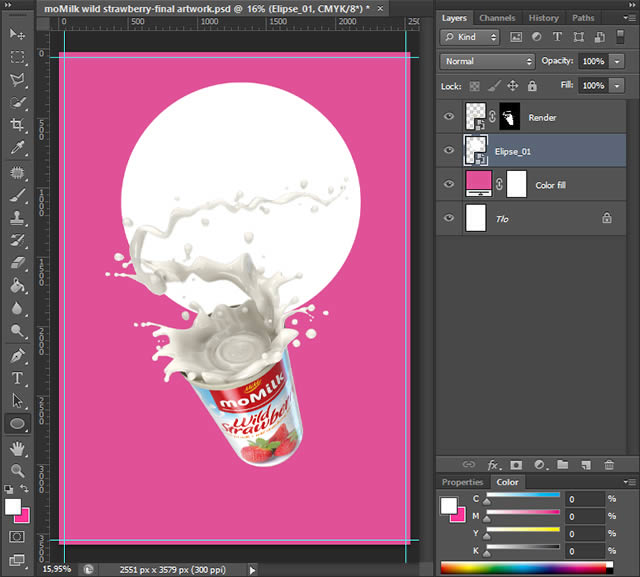The height and width of the screenshot is (577, 640).
Task: Toggle layer filtering switch on or off
Action: point(620,37)
